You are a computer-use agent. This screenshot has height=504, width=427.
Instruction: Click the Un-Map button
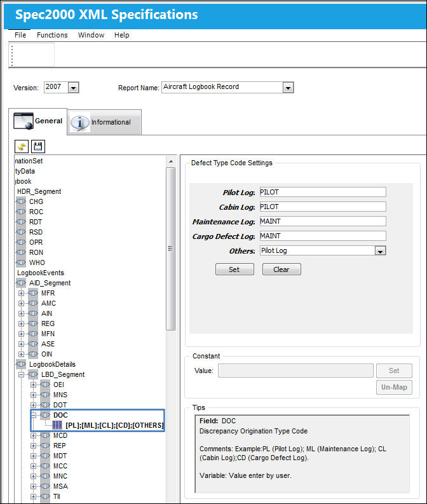pos(394,387)
